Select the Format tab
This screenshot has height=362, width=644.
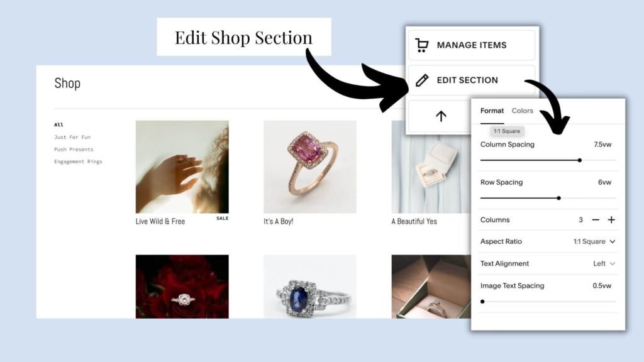coord(492,111)
